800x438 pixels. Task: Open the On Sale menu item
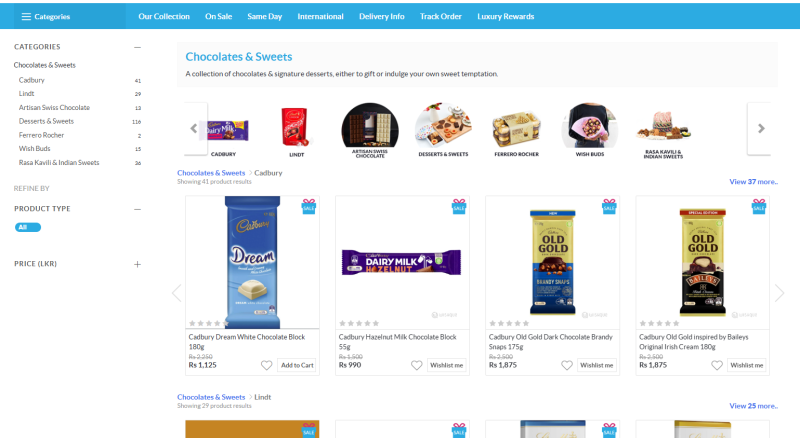(x=218, y=16)
